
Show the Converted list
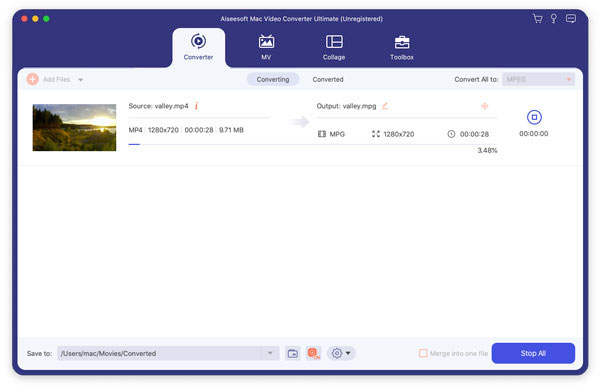pos(328,79)
